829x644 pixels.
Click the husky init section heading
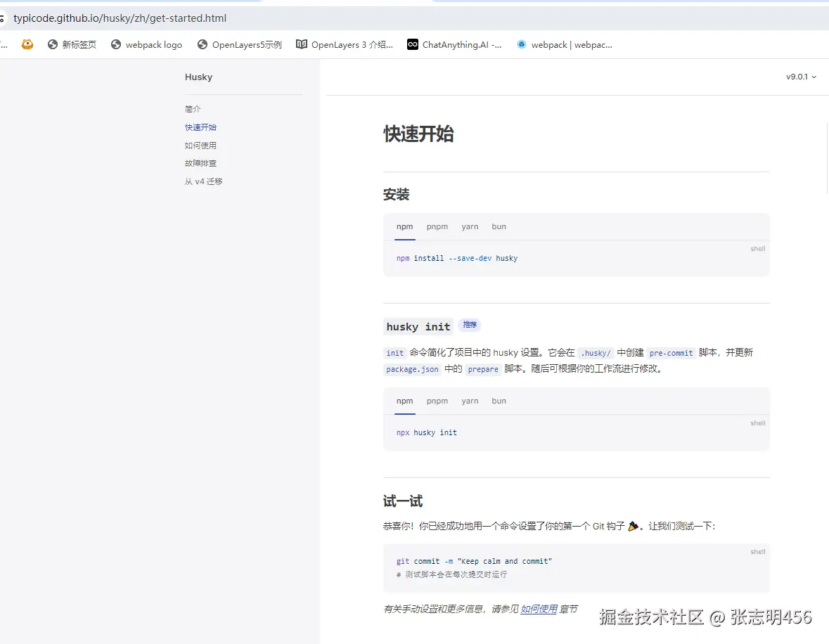coord(418,327)
